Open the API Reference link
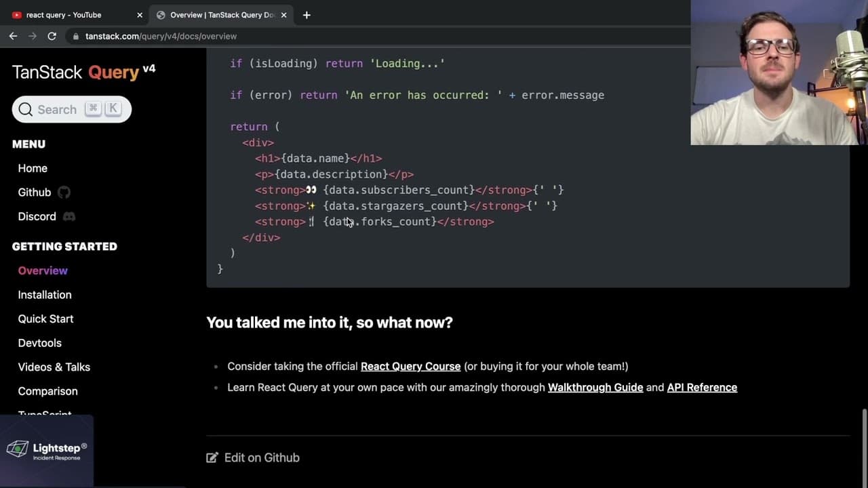This screenshot has width=868, height=488. 702,387
